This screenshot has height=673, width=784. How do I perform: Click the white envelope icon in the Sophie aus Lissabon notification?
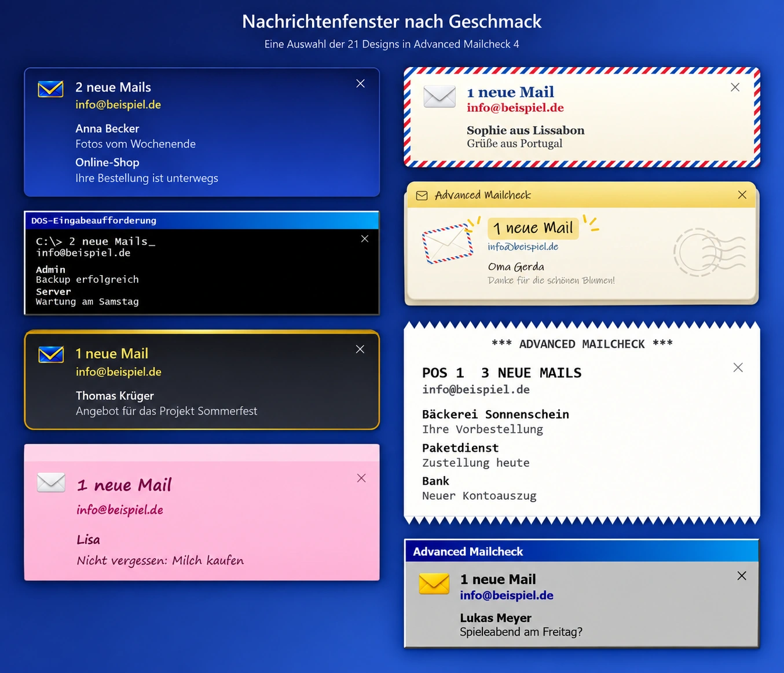(x=439, y=96)
